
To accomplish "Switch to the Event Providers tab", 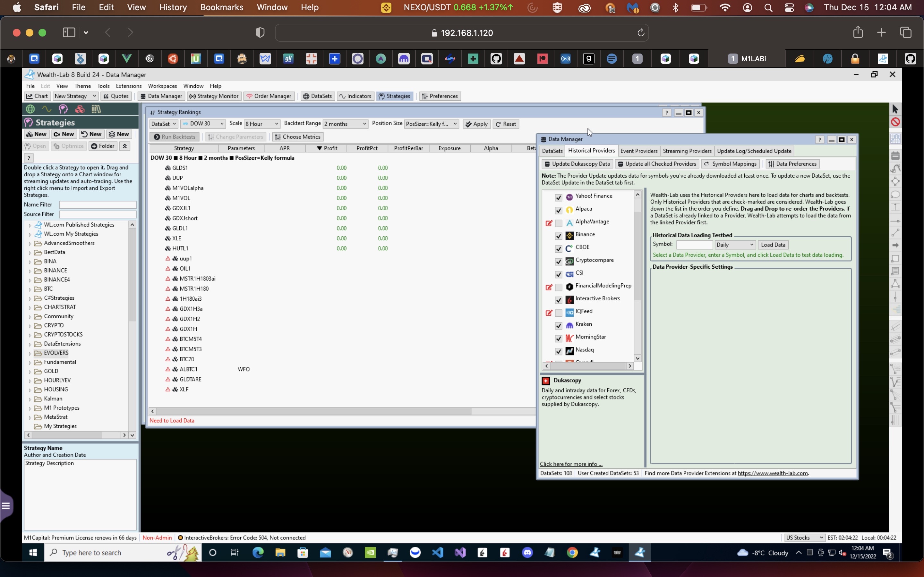I will point(638,151).
